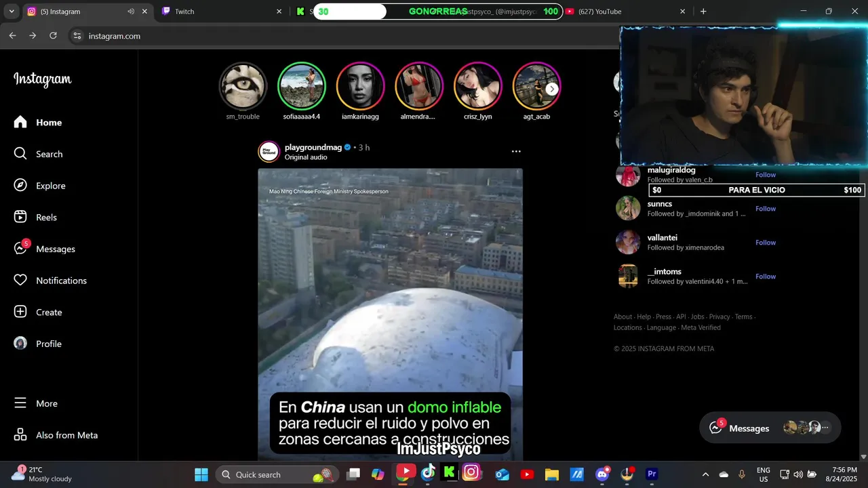The width and height of the screenshot is (868, 488).
Task: Switch to the Twitch tab
Action: (221, 12)
